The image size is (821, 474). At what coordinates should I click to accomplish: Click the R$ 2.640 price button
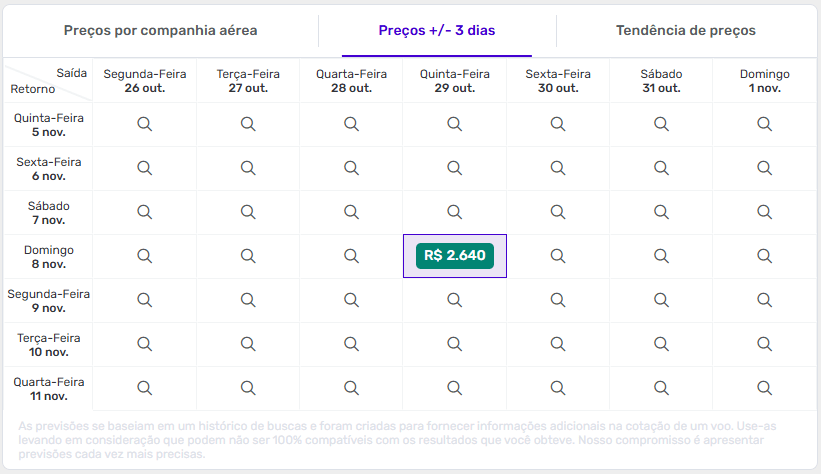tap(455, 256)
